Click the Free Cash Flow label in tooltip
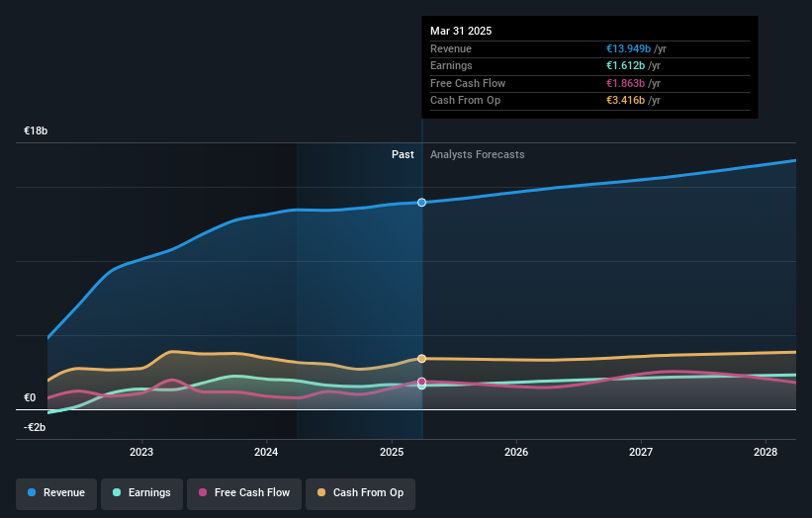 468,83
